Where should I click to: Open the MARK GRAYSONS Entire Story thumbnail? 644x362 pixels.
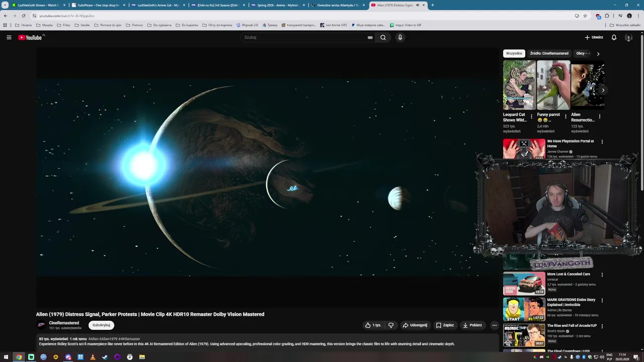[524, 309]
